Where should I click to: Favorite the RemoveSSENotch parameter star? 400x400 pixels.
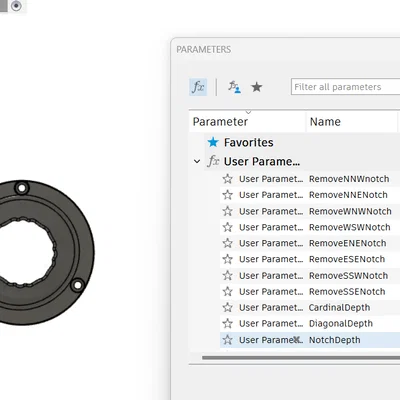(228, 291)
